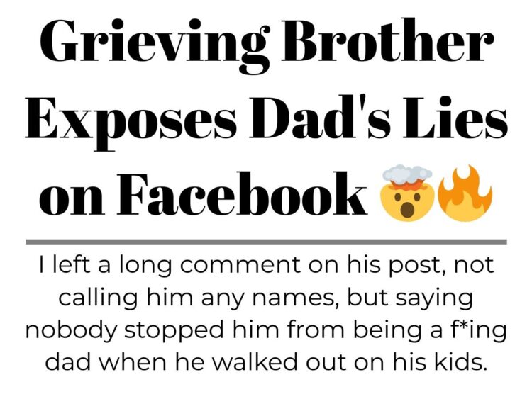Select the word "Facebook" in the title

click(x=243, y=193)
